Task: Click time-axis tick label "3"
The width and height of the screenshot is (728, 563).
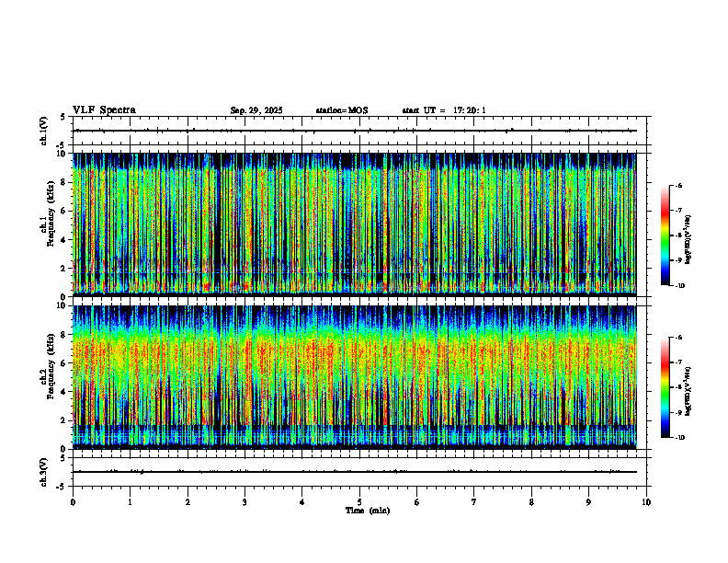Action: [245, 502]
